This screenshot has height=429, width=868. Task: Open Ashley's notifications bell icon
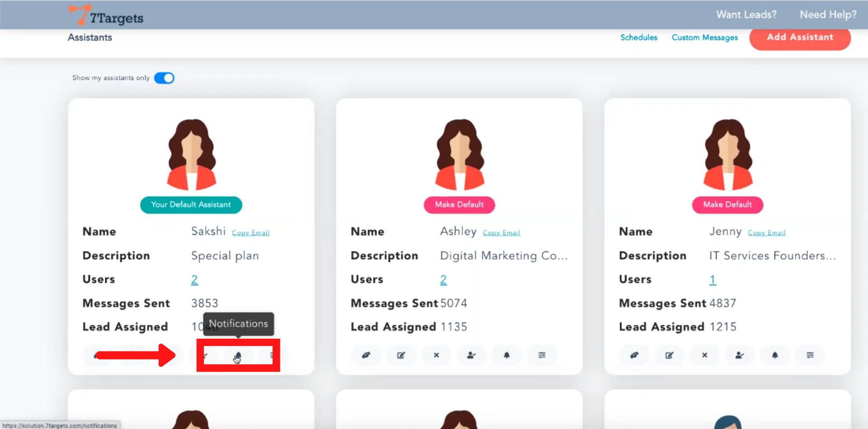(507, 355)
